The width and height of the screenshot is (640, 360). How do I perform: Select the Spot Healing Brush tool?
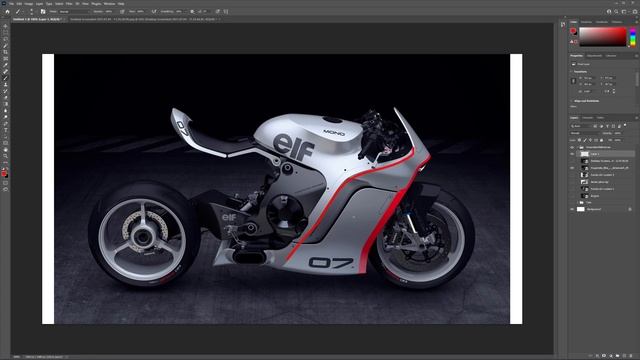point(5,72)
